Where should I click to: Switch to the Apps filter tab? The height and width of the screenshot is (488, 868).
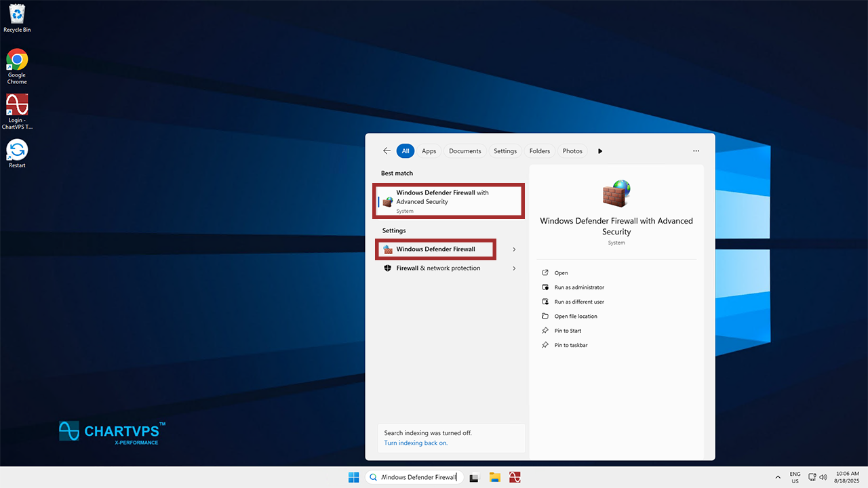429,151
